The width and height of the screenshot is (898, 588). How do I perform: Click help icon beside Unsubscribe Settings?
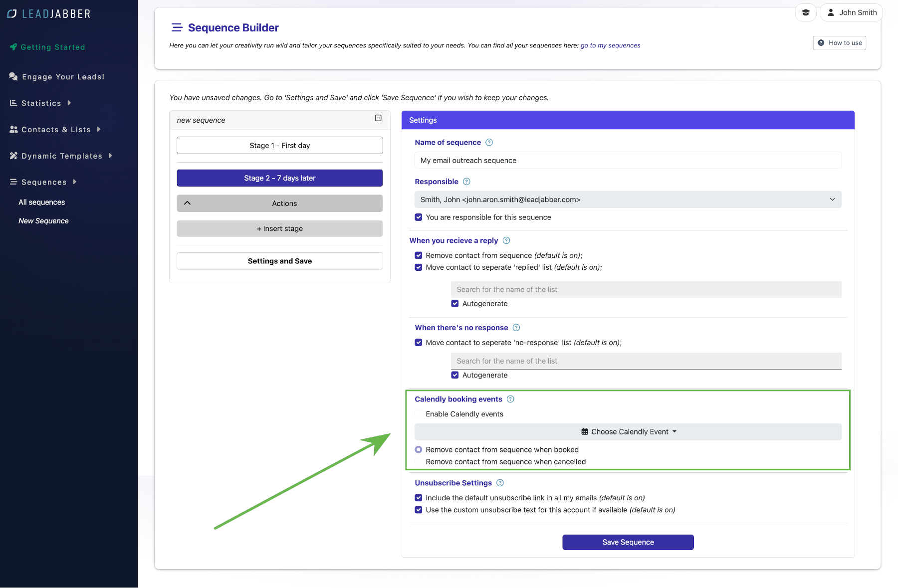pos(500,483)
